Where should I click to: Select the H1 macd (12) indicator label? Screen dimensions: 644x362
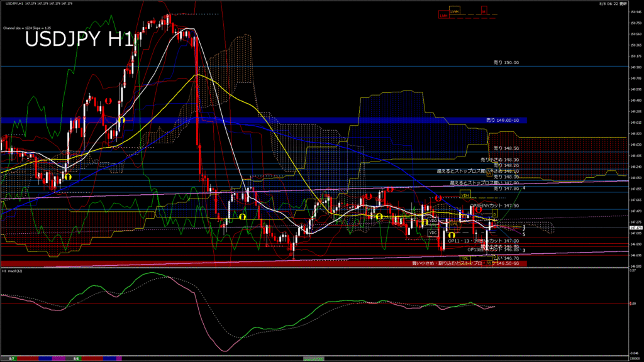click(x=13, y=271)
